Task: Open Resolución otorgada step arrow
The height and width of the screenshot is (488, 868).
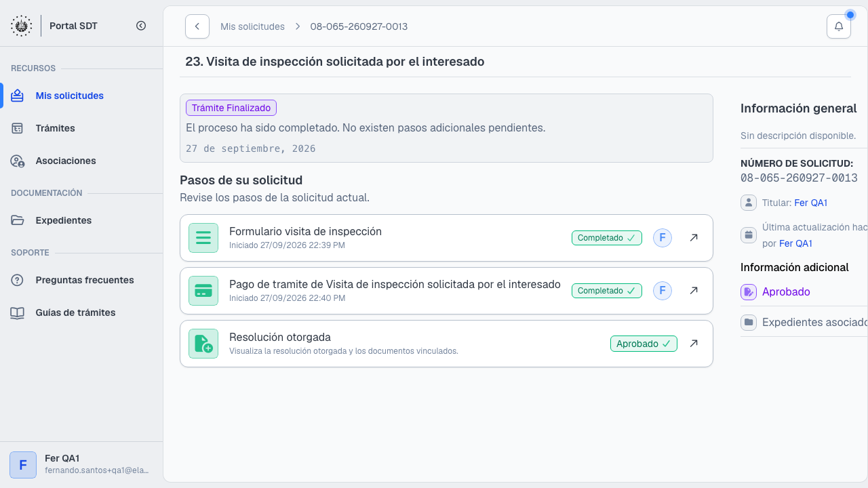Action: click(694, 344)
